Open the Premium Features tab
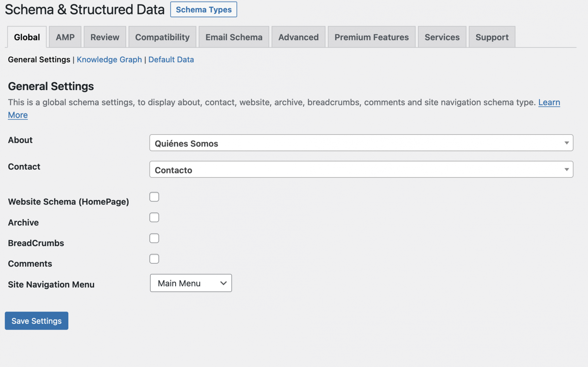This screenshot has height=367, width=588. pyautogui.click(x=372, y=37)
